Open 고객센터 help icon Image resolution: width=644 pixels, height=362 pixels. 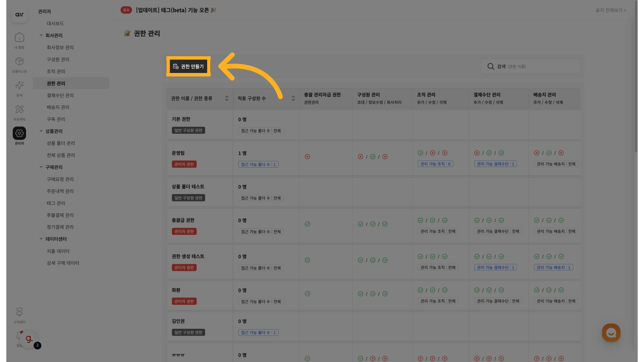pos(19,312)
